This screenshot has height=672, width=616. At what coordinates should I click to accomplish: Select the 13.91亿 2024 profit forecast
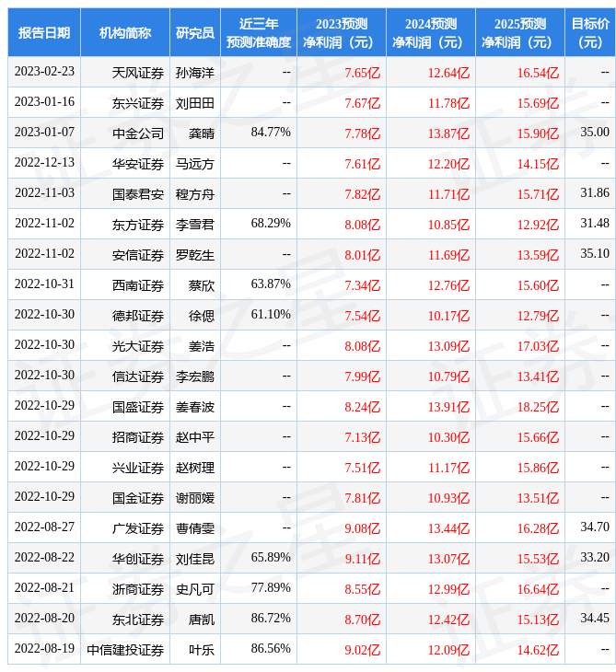click(448, 406)
